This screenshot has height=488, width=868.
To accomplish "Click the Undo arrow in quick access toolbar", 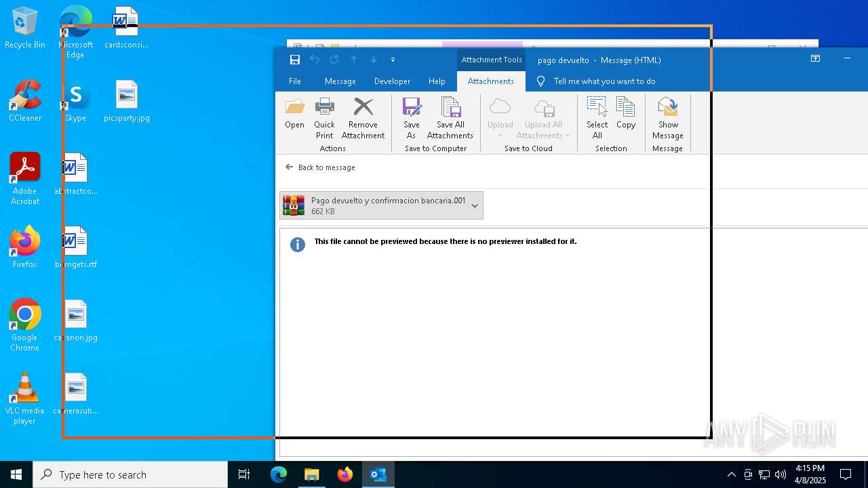I will pos(314,60).
